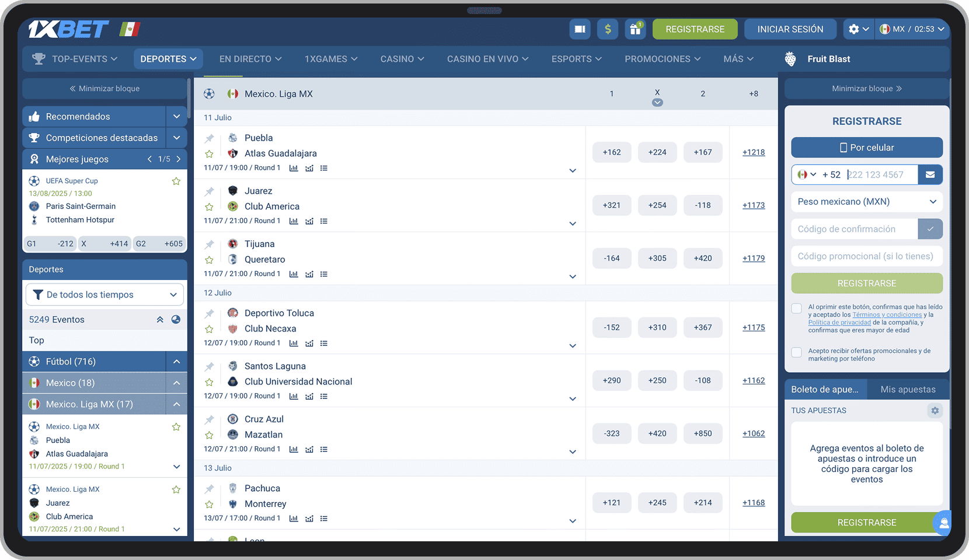Open the gift bonus icon

click(635, 29)
